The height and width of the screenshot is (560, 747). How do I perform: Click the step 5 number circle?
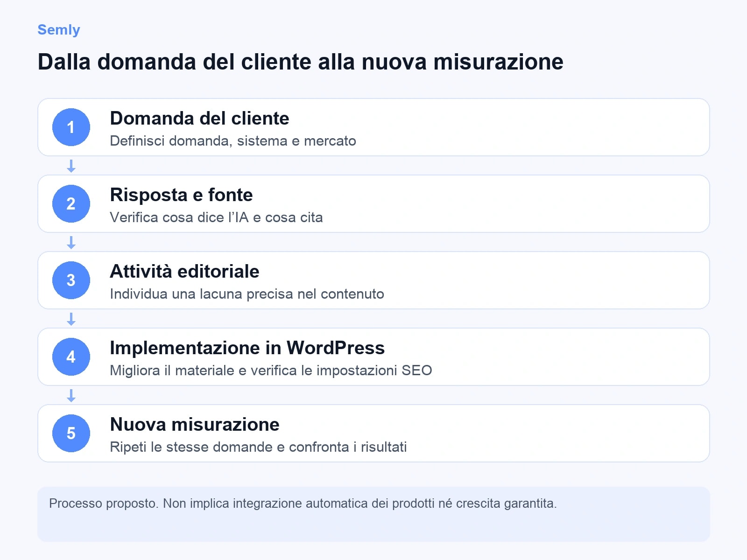tap(71, 433)
